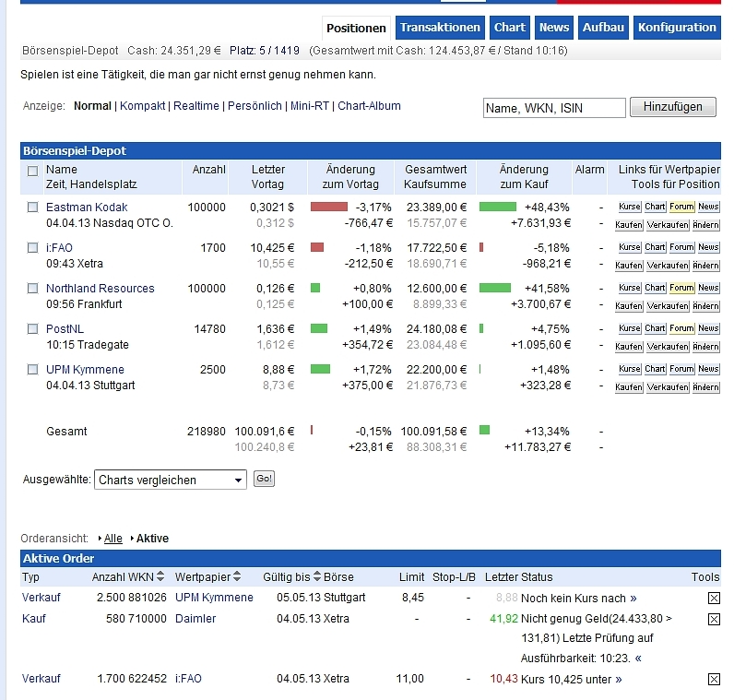Sort active orders by WKN arrows
Image resolution: width=734 pixels, height=700 pixels.
(x=161, y=577)
